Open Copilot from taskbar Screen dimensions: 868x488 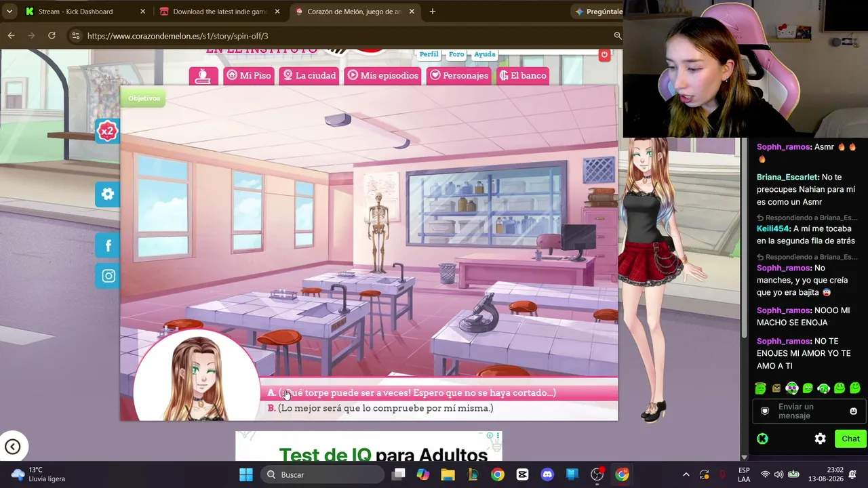click(x=423, y=474)
